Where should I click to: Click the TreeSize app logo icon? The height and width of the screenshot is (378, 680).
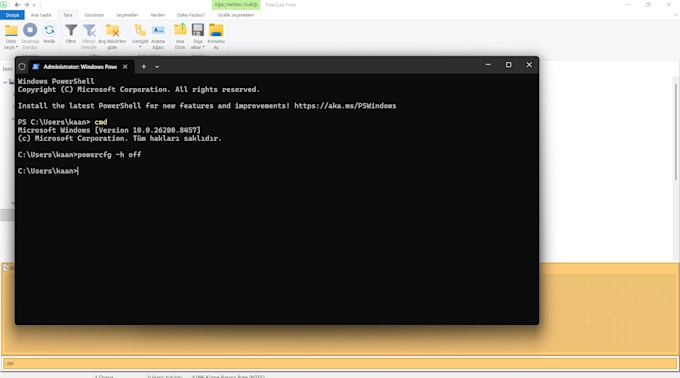coord(3,5)
